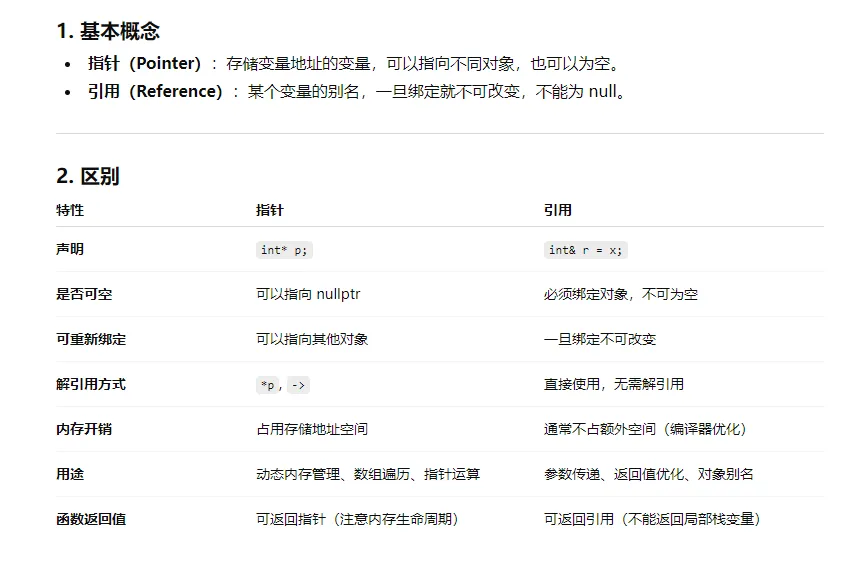Click the table header '引用'

[558, 210]
